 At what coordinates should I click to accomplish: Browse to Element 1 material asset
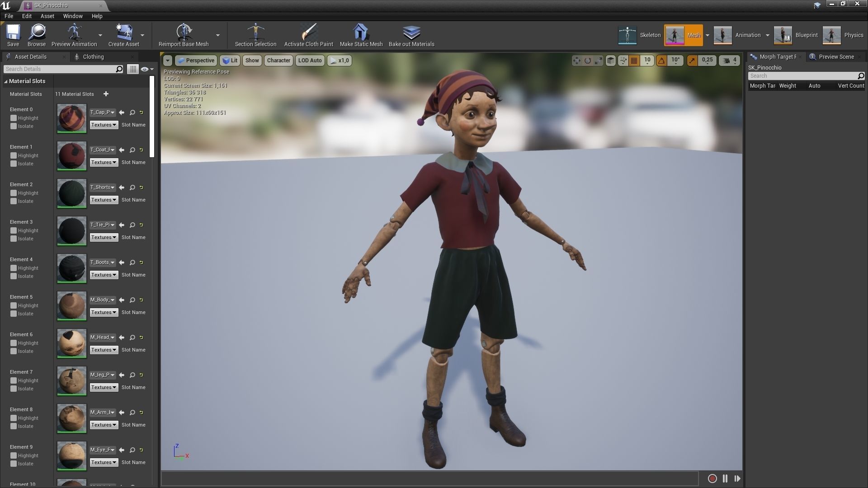coord(132,150)
